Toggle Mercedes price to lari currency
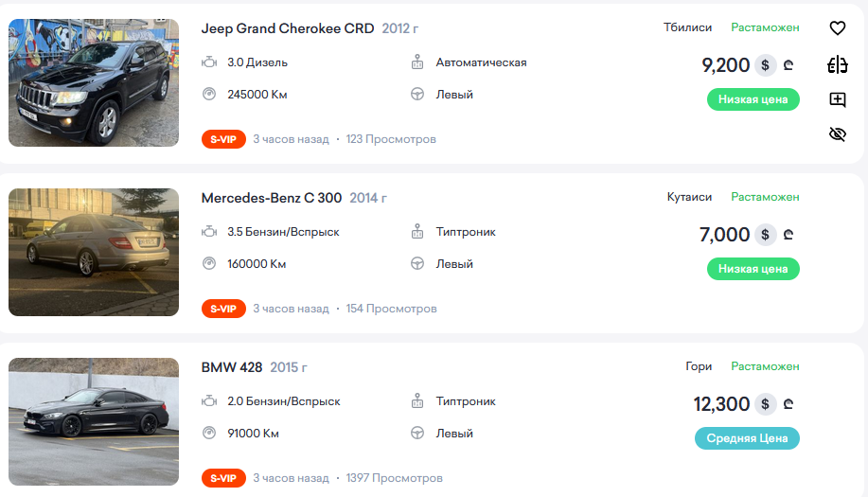The image size is (868, 497). click(x=788, y=235)
